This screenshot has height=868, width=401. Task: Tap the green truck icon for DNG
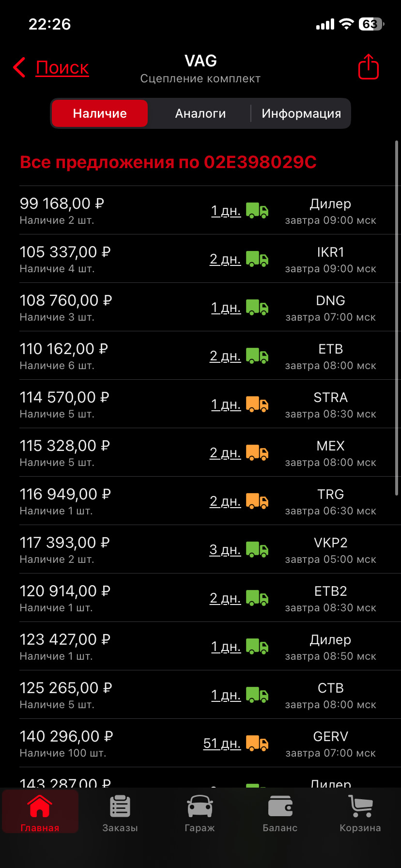(x=257, y=308)
